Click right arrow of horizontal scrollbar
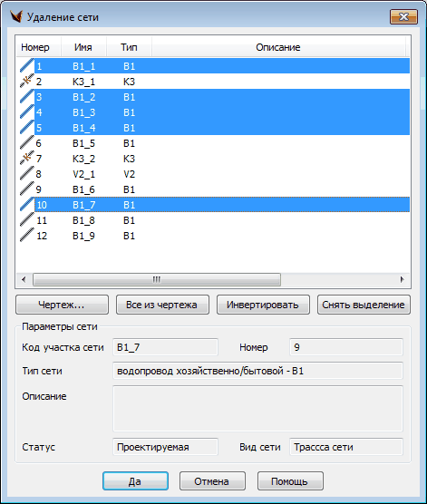The width and height of the screenshot is (427, 504). click(x=402, y=279)
